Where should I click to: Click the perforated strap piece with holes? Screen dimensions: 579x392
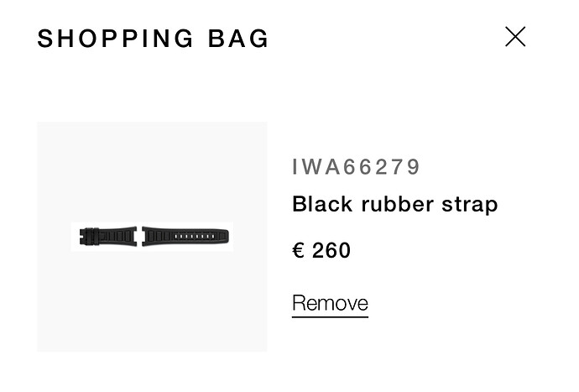pyautogui.click(x=185, y=237)
